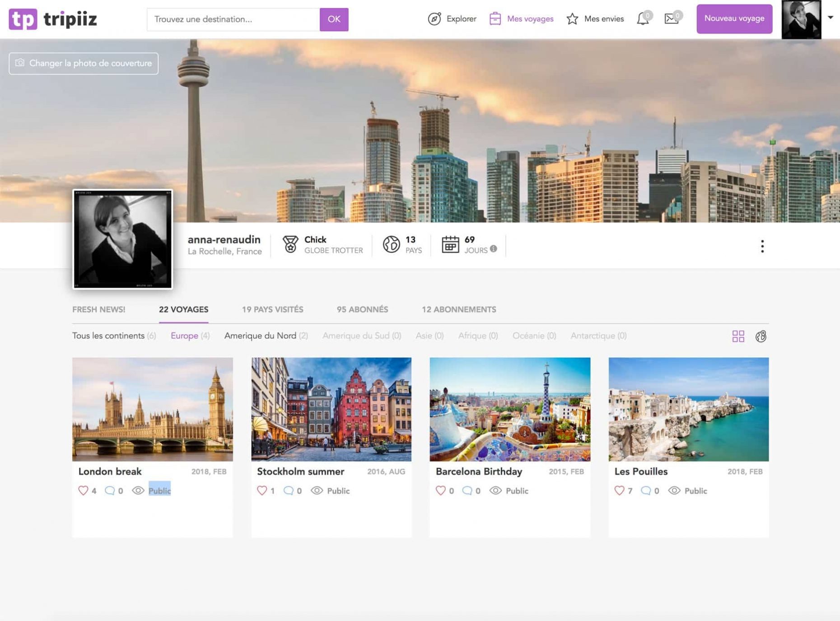This screenshot has width=840, height=621.
Task: Like the Les Pouilles trip
Action: (620, 490)
